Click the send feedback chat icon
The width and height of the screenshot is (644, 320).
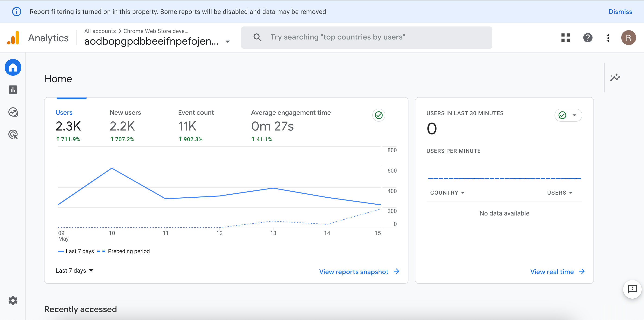[632, 289]
